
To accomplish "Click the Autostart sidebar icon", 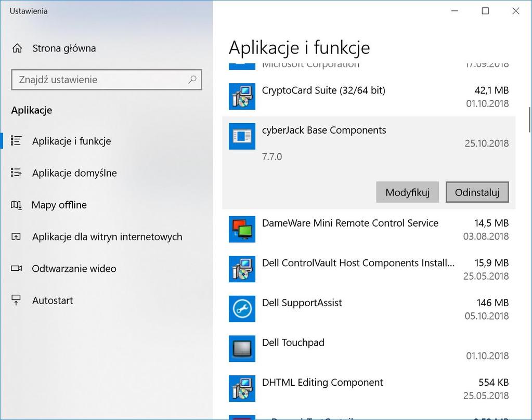I will [16, 300].
